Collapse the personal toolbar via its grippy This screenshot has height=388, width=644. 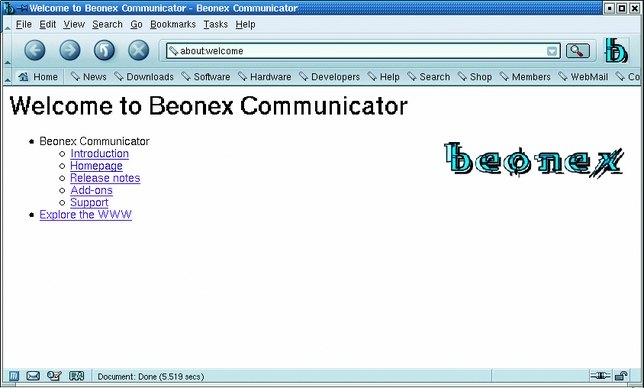tap(7, 77)
